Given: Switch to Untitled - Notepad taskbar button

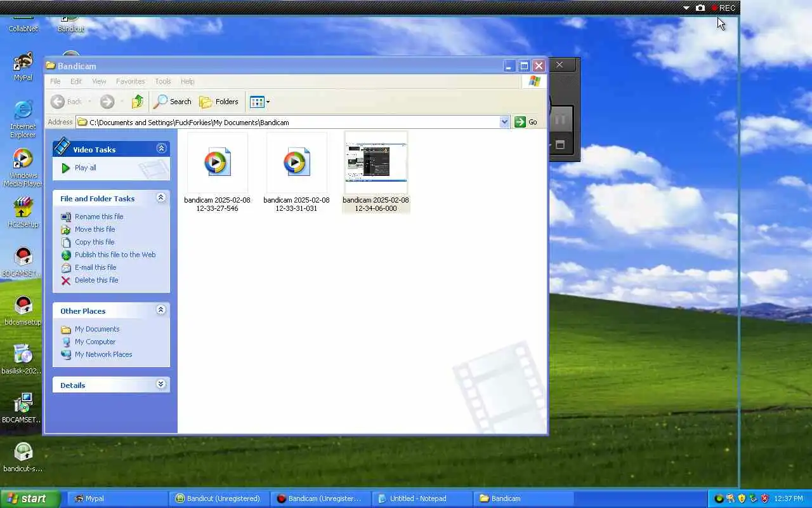Looking at the screenshot, I should coord(422,498).
